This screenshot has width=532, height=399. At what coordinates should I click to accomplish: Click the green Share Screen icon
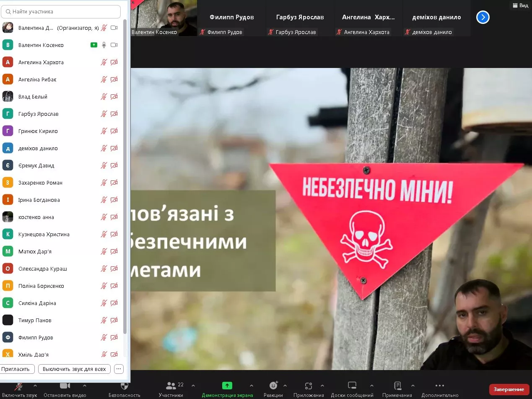tap(227, 386)
